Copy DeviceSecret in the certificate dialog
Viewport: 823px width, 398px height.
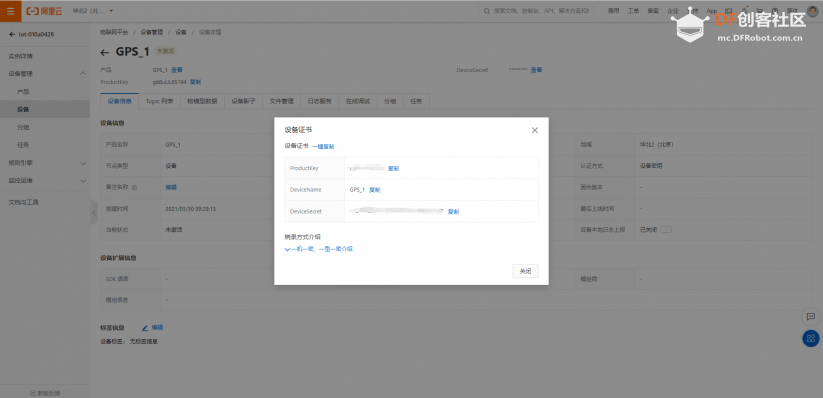click(x=453, y=212)
